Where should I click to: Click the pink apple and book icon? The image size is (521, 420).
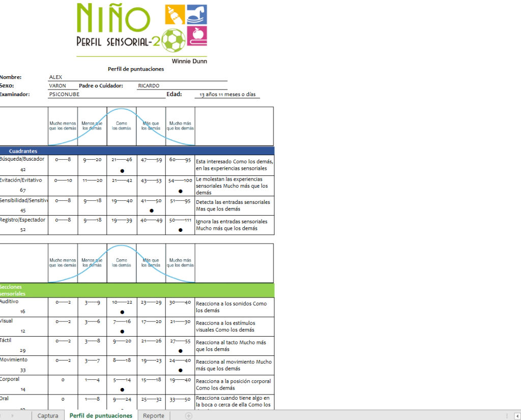(x=197, y=36)
